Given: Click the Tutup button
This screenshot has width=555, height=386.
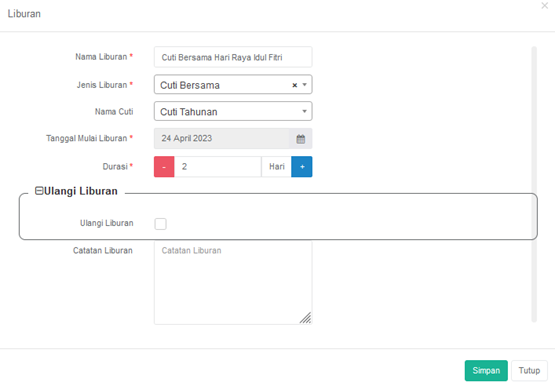Looking at the screenshot, I should 529,370.
